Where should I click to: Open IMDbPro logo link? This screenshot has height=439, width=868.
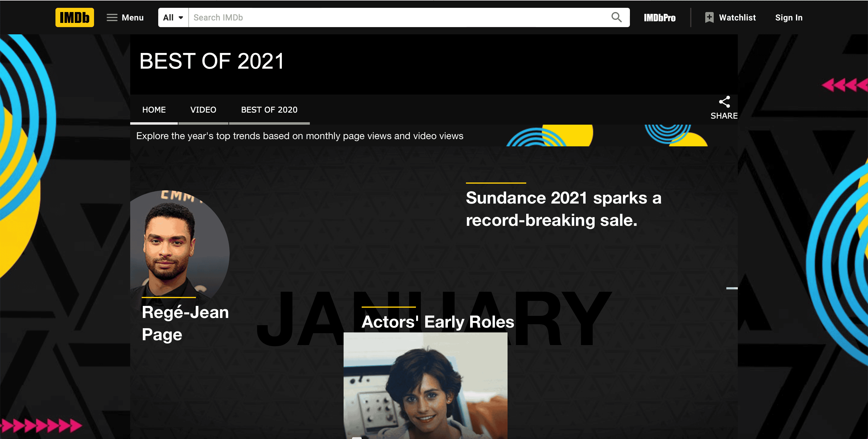tap(659, 17)
